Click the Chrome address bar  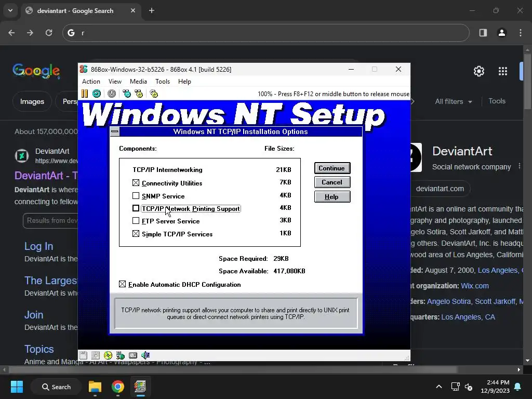[266, 33]
